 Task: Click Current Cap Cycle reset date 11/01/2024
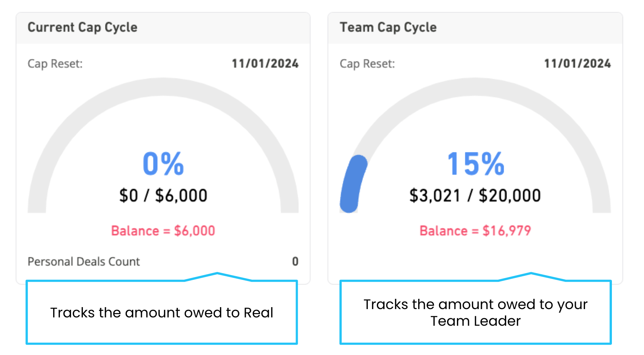click(265, 64)
